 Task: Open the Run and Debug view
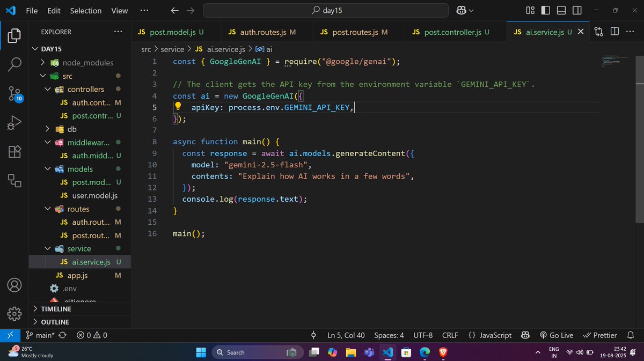[x=14, y=123]
